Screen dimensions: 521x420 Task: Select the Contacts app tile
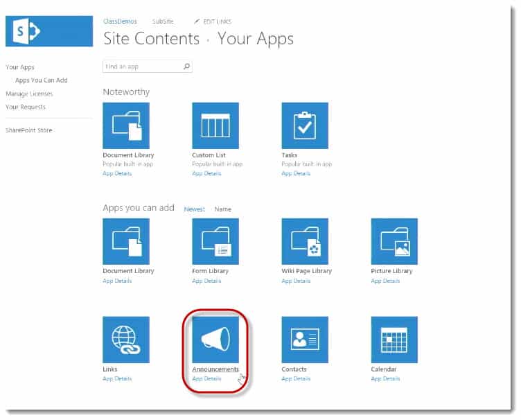[x=305, y=339]
